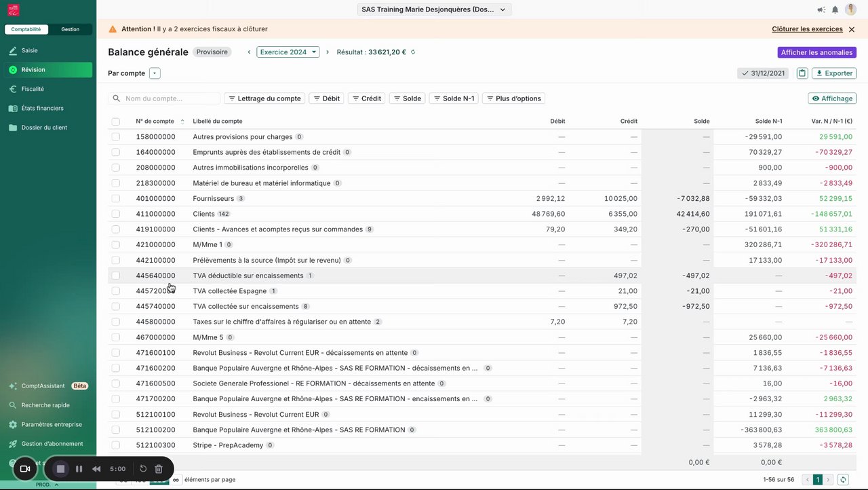
Task: Open Plus d'options filter
Action: (513, 98)
